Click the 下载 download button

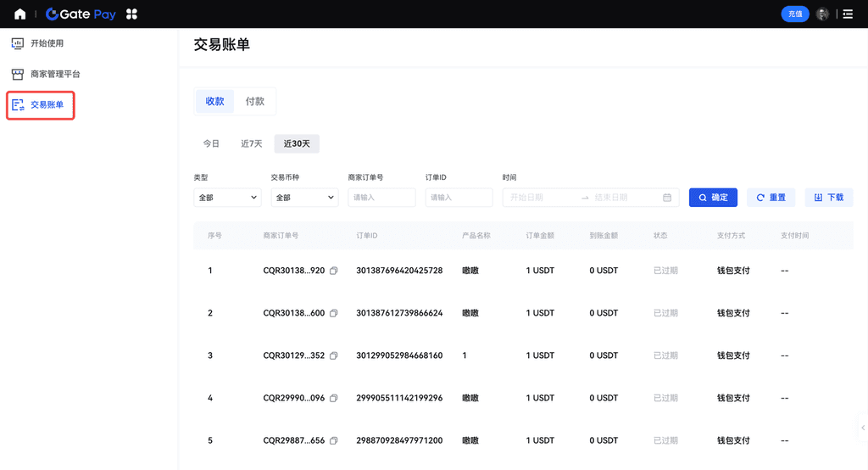coord(829,198)
